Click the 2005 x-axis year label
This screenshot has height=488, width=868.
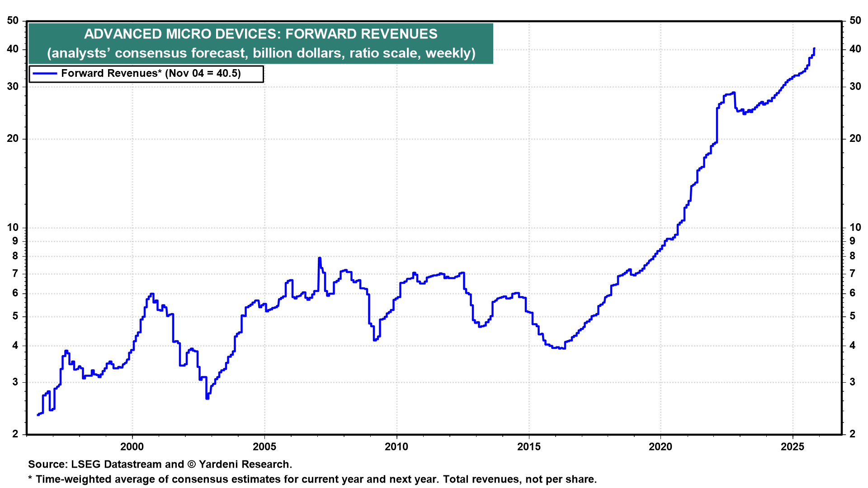[x=264, y=447]
